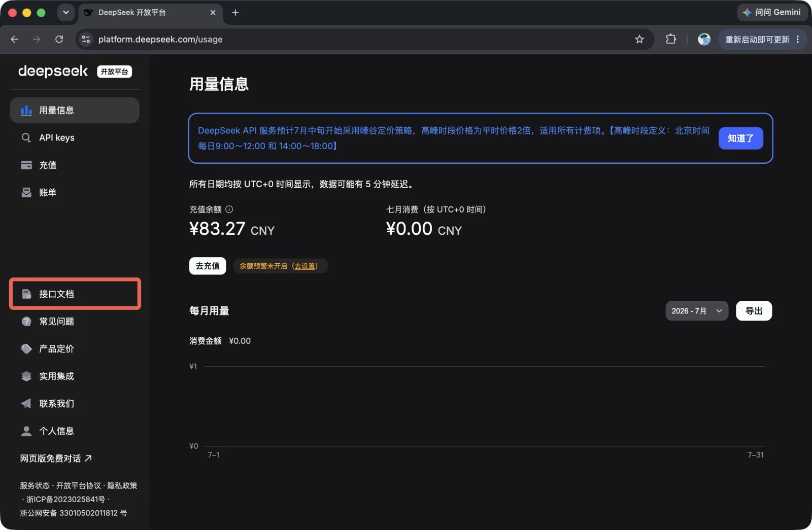The image size is (812, 530).
Task: Bookmark the page with star icon
Action: [x=639, y=39]
